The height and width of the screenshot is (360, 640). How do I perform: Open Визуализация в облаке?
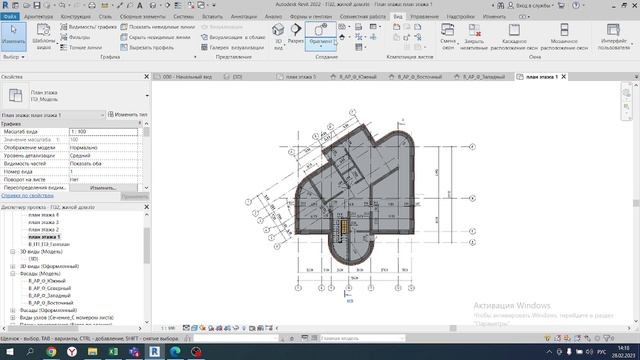coord(233,37)
